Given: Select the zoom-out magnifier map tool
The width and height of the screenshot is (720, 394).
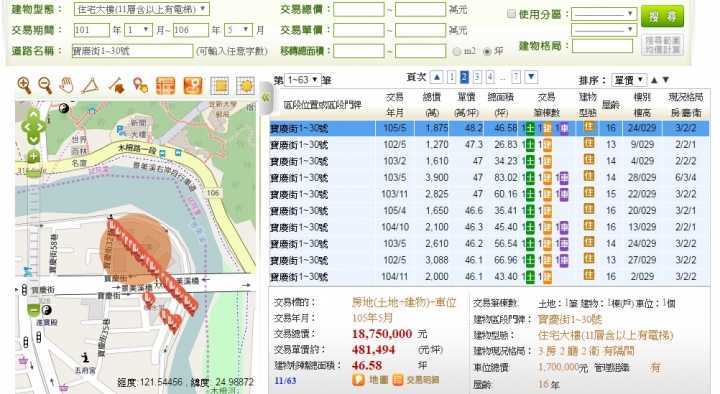Looking at the screenshot, I should 45,85.
